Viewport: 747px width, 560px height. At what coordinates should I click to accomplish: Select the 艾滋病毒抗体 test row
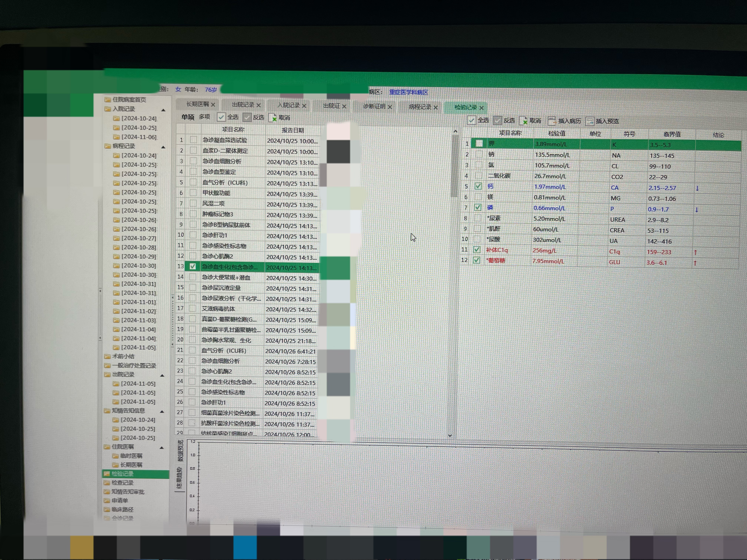246,309
